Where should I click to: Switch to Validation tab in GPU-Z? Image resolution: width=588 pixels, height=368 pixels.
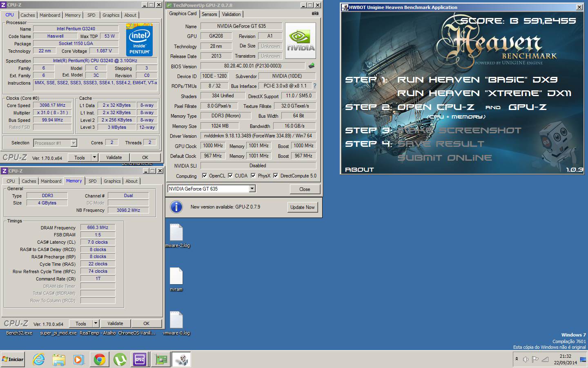(232, 14)
